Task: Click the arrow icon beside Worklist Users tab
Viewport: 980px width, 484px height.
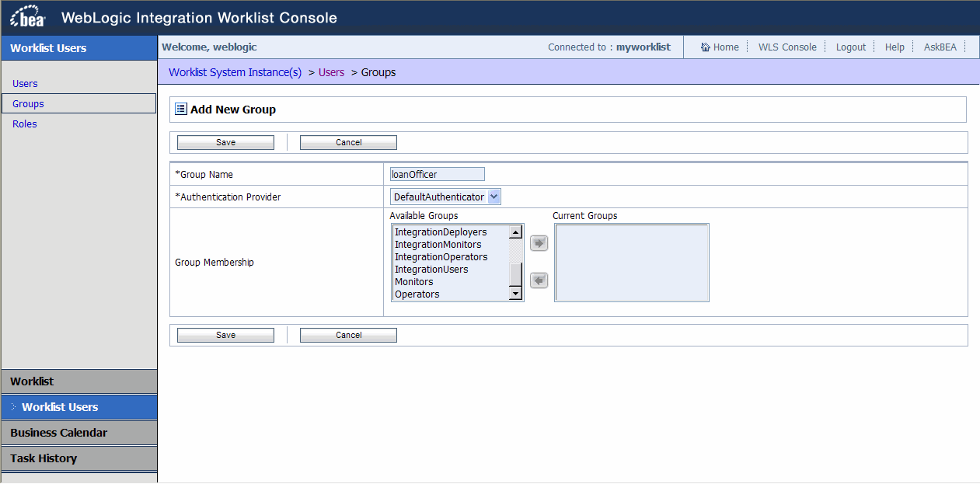Action: point(14,407)
